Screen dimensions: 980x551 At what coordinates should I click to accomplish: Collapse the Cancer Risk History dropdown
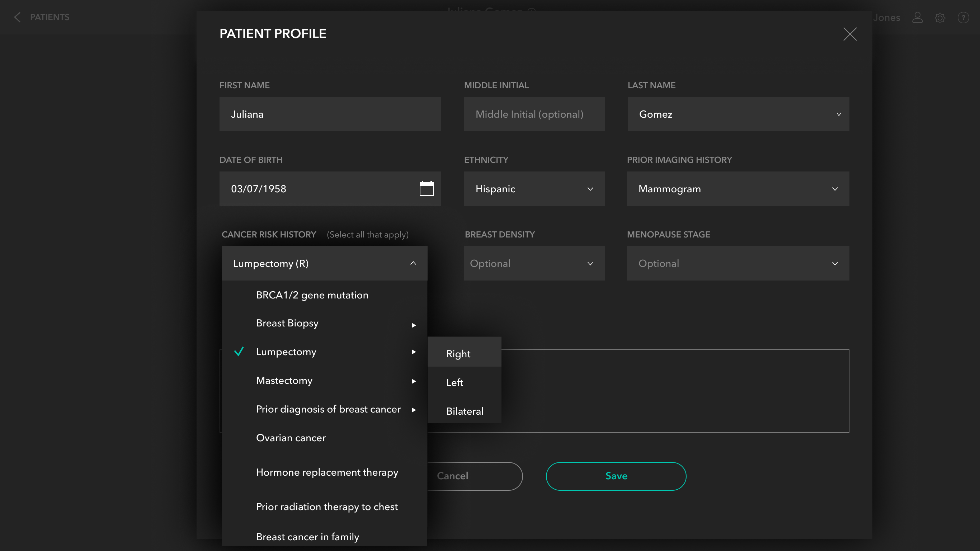pos(413,263)
